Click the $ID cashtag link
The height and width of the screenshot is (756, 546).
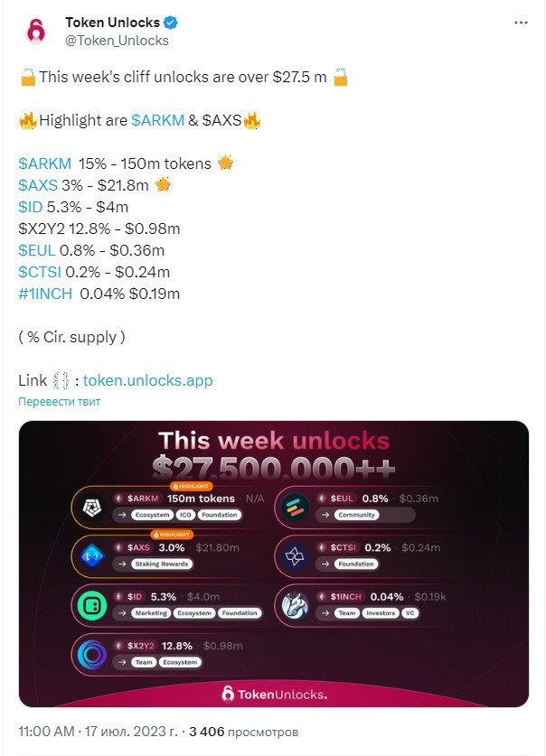point(31,207)
